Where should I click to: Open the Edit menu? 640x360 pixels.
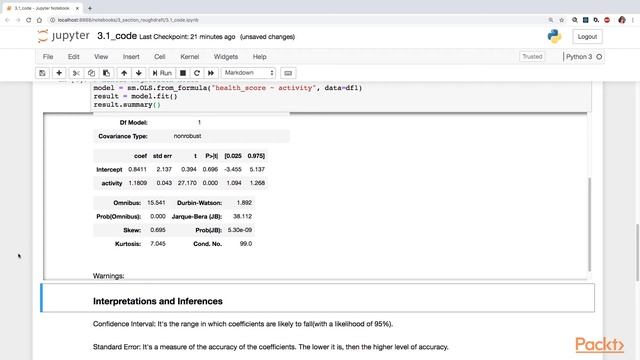pos(73,57)
